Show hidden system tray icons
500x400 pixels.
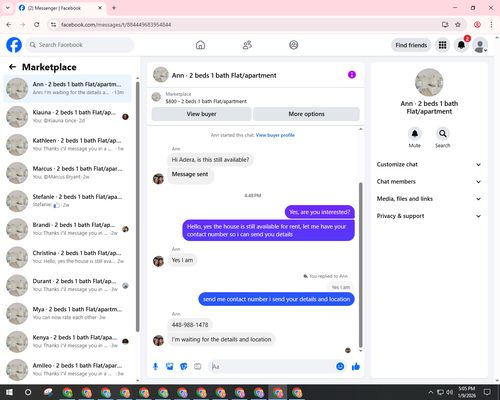(x=431, y=392)
